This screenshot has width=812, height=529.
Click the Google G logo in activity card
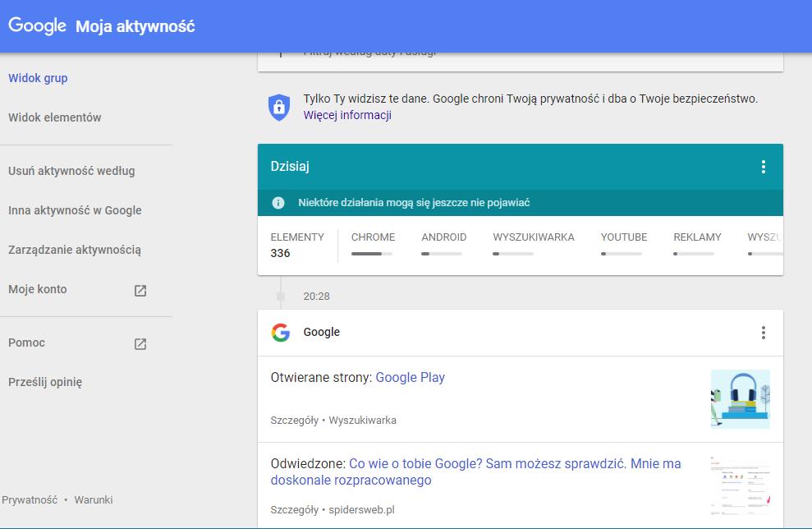(281, 333)
